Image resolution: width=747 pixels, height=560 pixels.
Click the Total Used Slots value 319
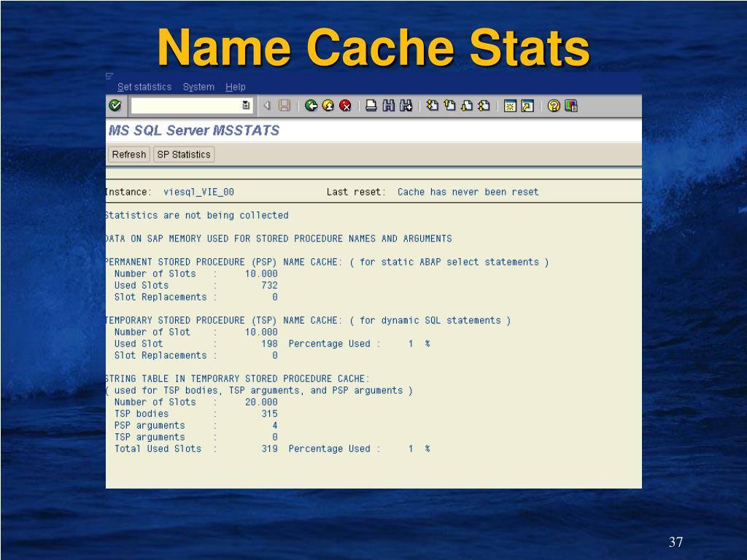(x=269, y=448)
